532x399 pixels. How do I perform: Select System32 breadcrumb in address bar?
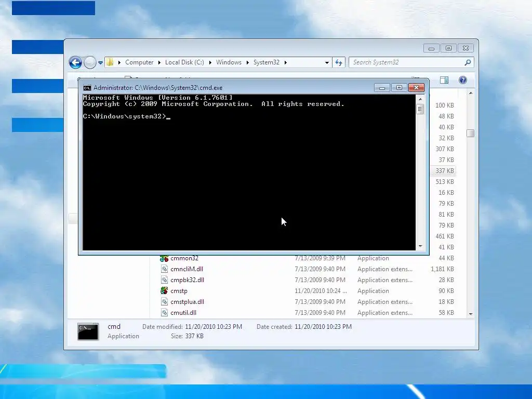pos(267,62)
